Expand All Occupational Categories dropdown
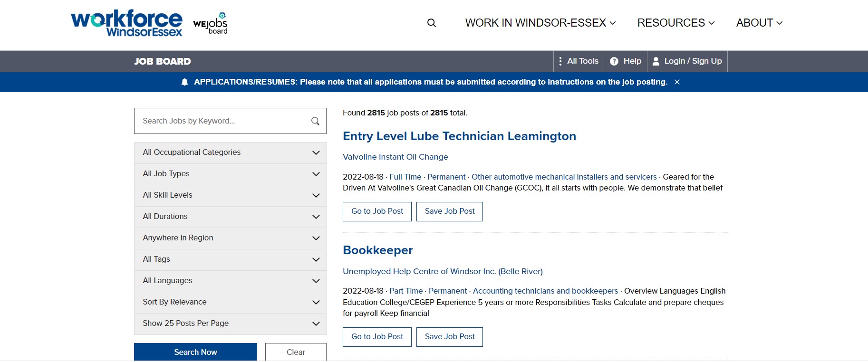868x362 pixels. [x=230, y=152]
